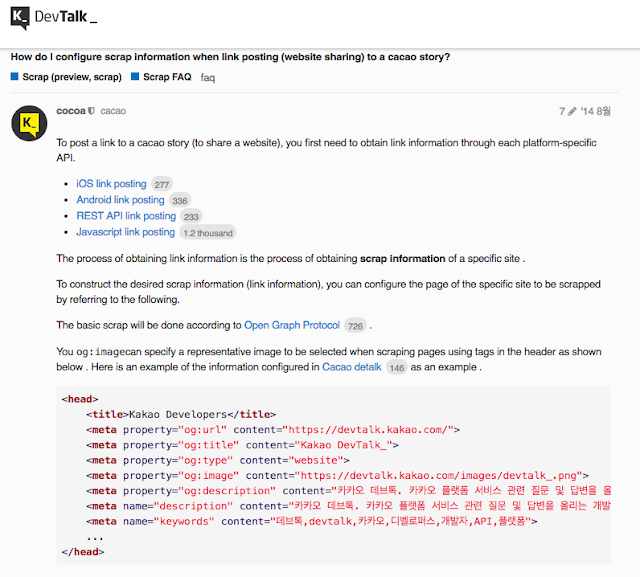Click the Kakao Developers title line in code
This screenshot has width=640, height=577.
point(181,415)
